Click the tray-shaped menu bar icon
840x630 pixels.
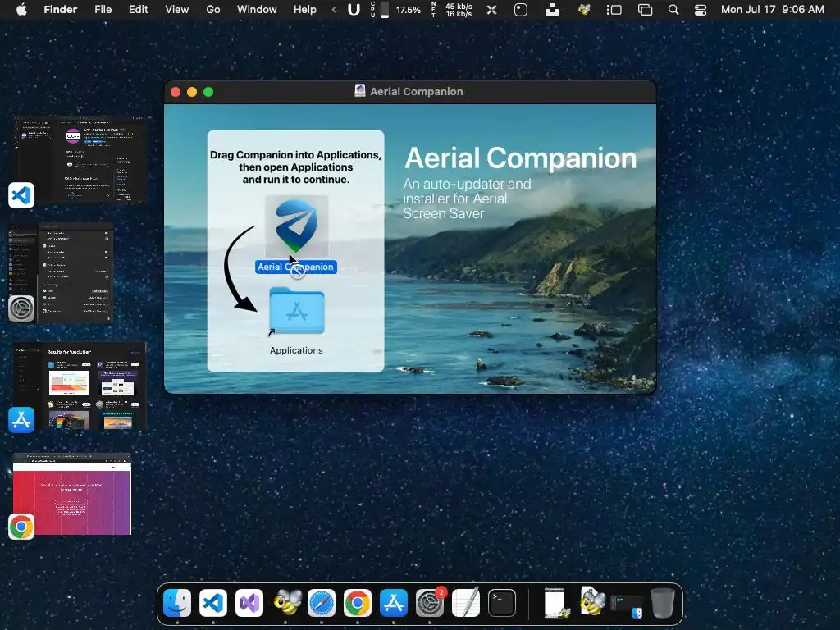(x=552, y=10)
